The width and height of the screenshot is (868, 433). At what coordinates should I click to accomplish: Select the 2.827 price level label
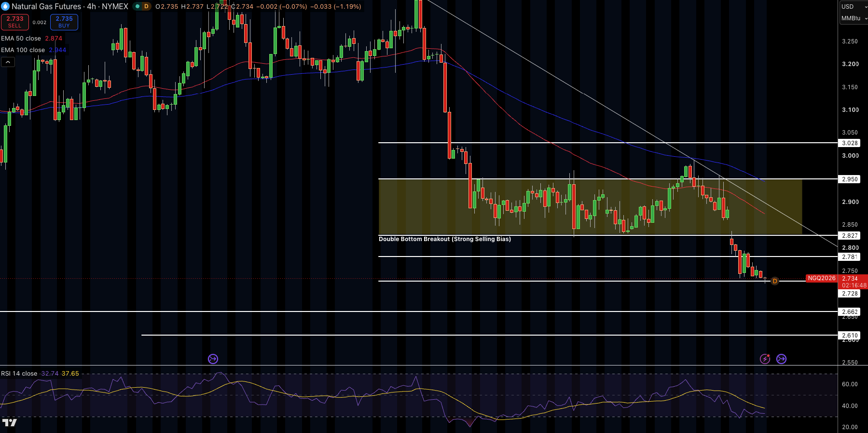850,236
